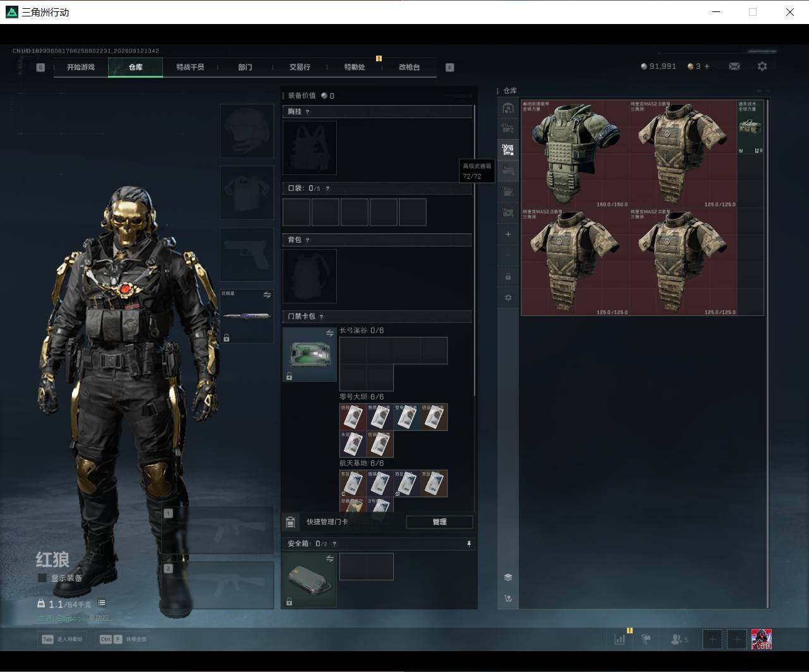
Task: Click the empty pistol equipment slot
Action: (x=246, y=255)
